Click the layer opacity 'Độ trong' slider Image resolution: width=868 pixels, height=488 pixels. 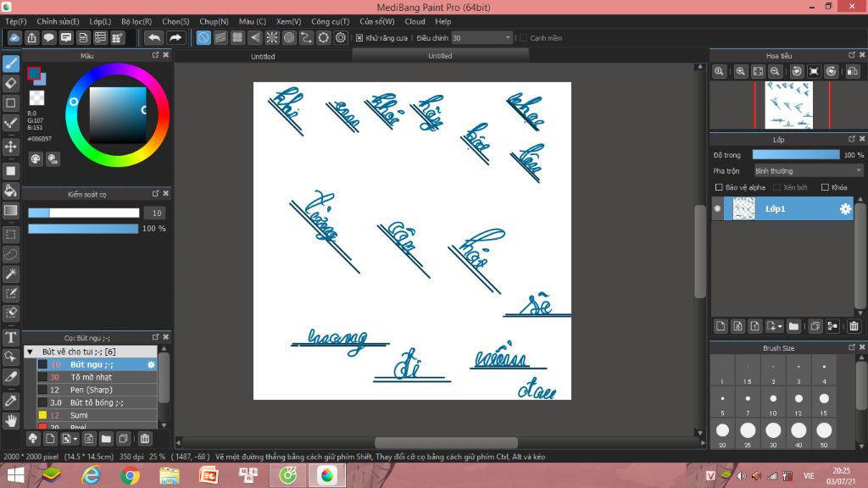pyautogui.click(x=795, y=155)
